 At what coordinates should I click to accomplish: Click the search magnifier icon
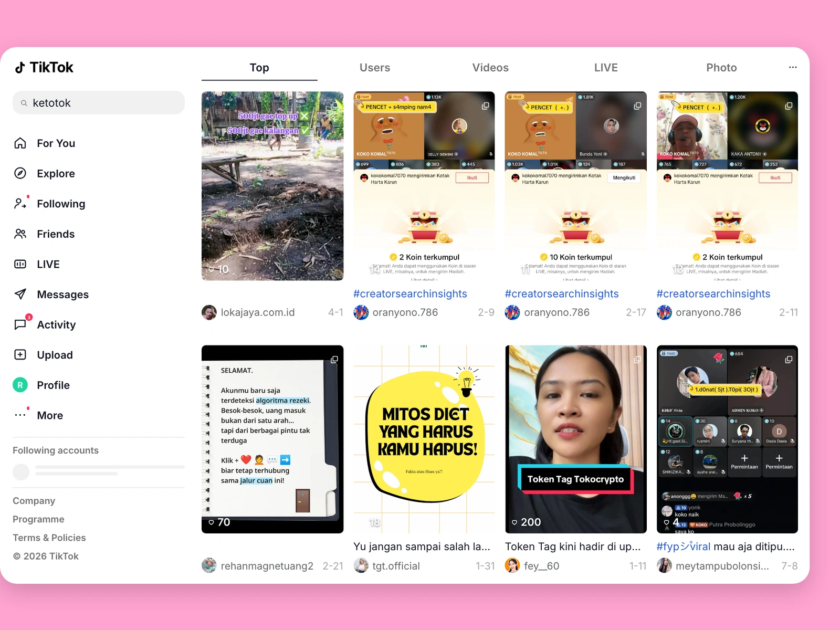(x=24, y=103)
